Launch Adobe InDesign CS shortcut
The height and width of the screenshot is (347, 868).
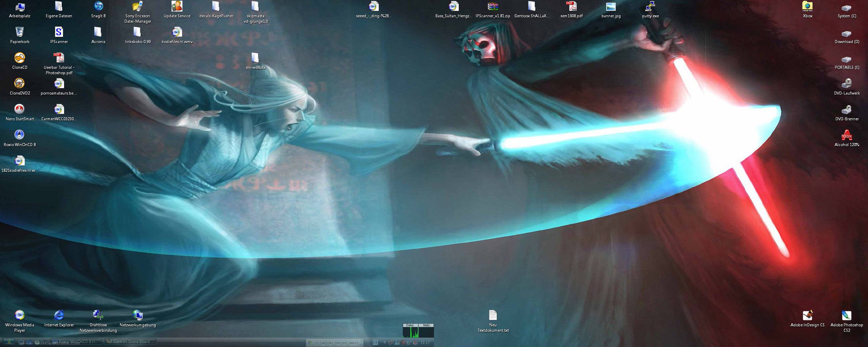click(808, 319)
